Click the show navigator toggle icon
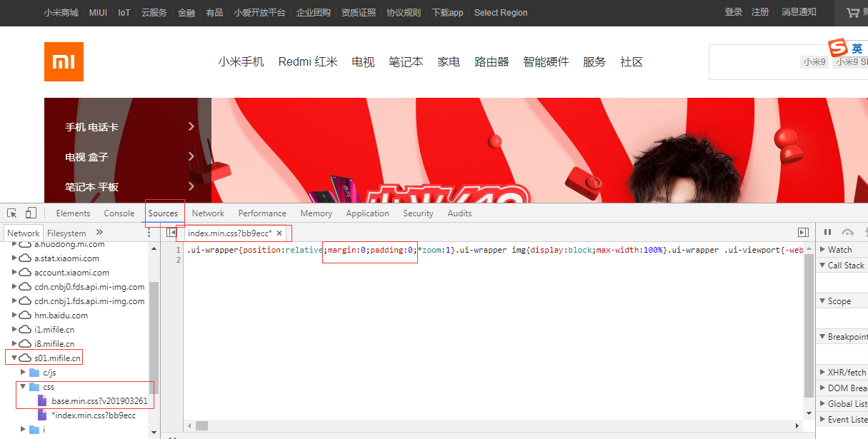 tap(171, 232)
